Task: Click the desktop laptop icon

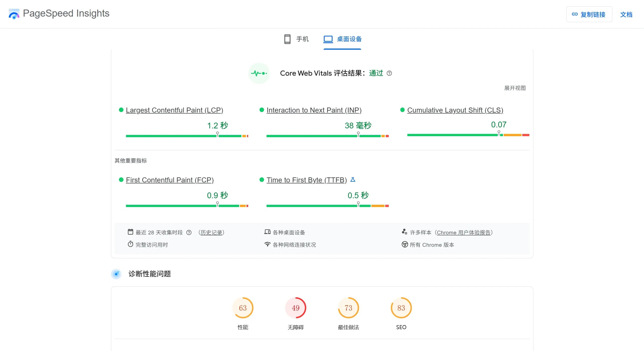Action: click(328, 39)
